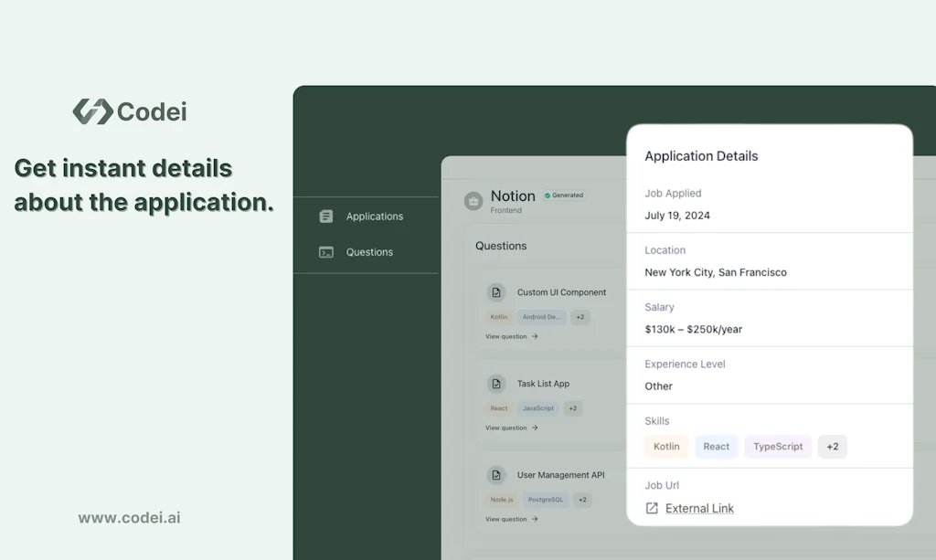Expand the +2 skills badge in Application Details
Image resolution: width=936 pixels, height=560 pixels.
[x=832, y=447]
